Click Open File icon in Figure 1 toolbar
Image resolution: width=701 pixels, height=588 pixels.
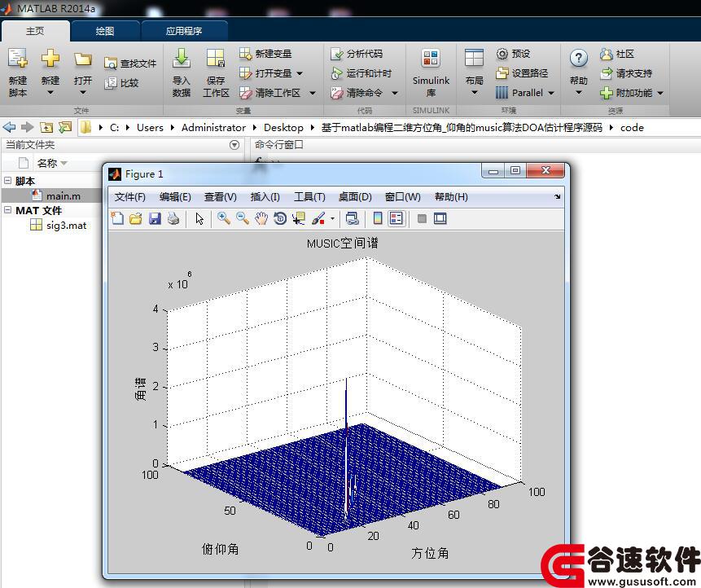point(136,218)
